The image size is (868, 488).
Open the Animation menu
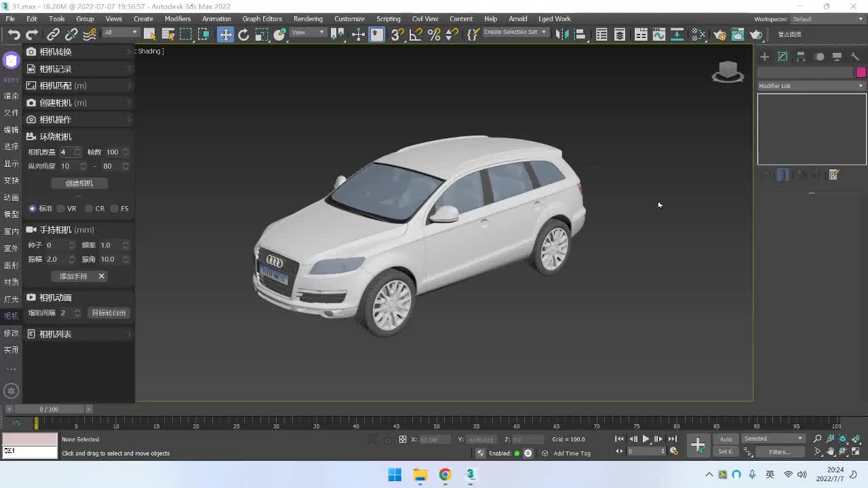[x=216, y=19]
